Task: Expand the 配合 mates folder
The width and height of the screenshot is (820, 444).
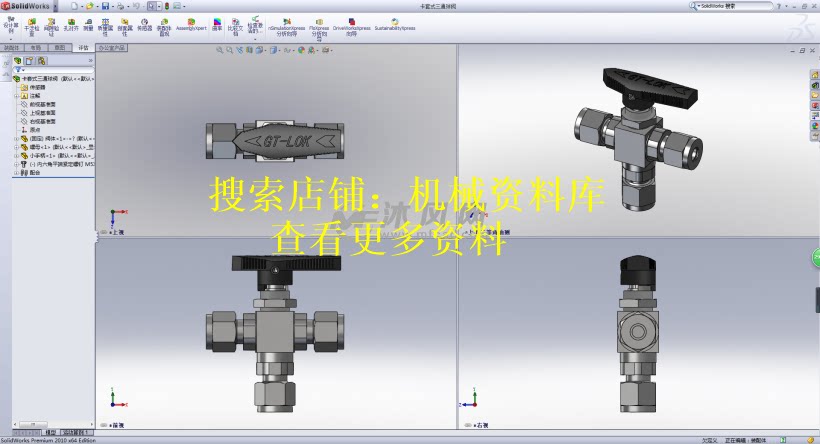Action: [x=17, y=173]
